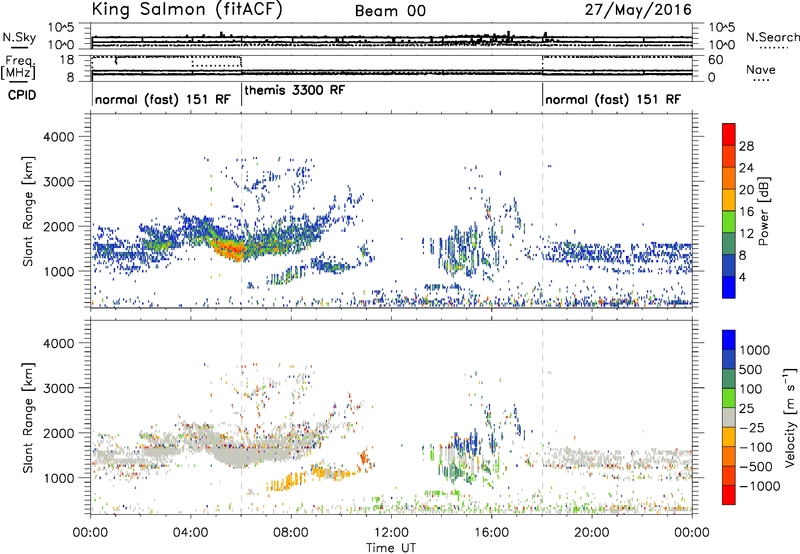Viewport: 800px width, 554px height.
Task: Click the '4000' tick in the power panel
Action: [x=59, y=137]
